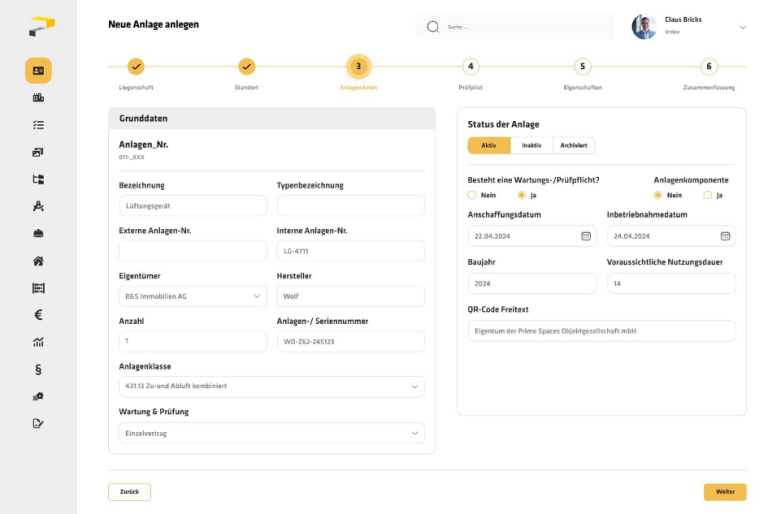This screenshot has width=768, height=514.
Task: Switch status to Archiviert
Action: point(574,146)
